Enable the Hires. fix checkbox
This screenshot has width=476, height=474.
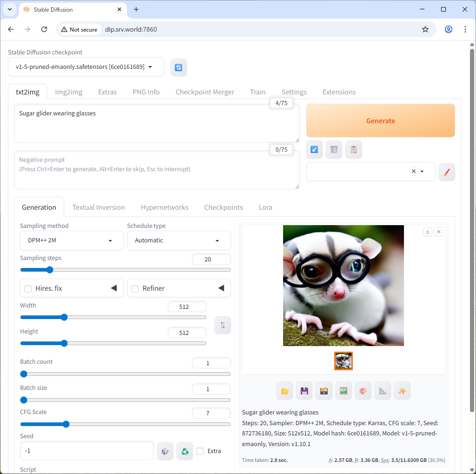[28, 288]
